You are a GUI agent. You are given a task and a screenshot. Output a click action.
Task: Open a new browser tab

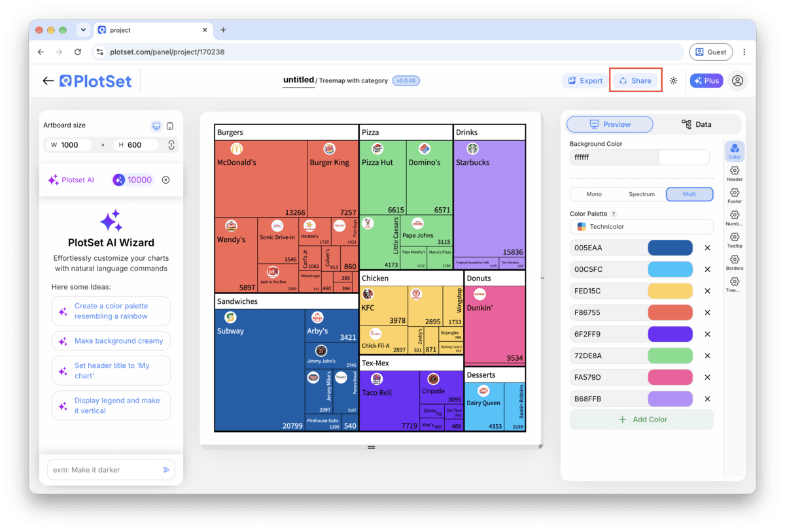point(223,30)
